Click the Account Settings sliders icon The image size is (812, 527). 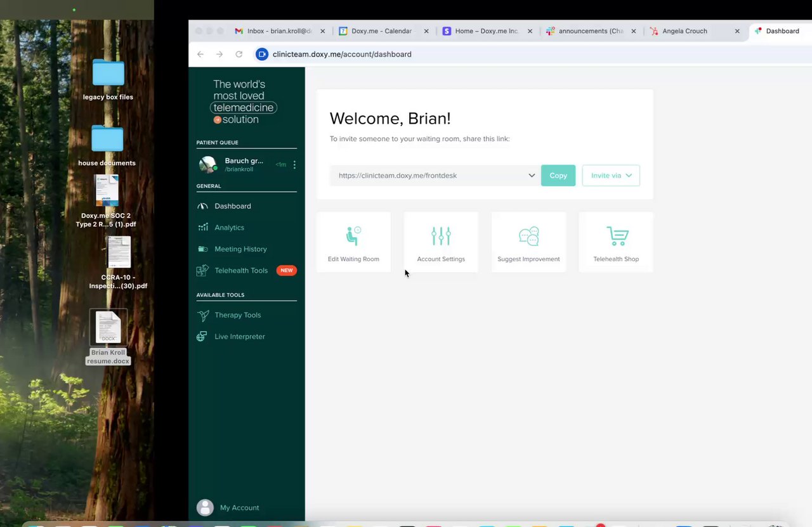441,236
